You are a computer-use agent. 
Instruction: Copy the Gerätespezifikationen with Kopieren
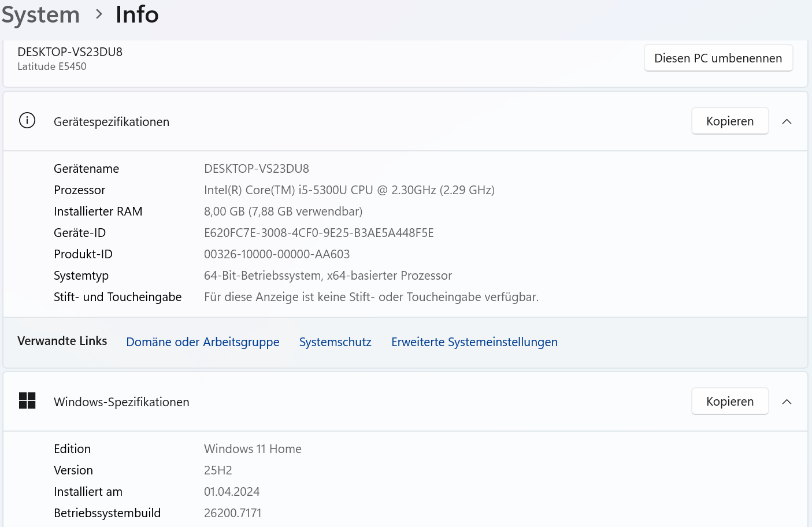coord(730,121)
